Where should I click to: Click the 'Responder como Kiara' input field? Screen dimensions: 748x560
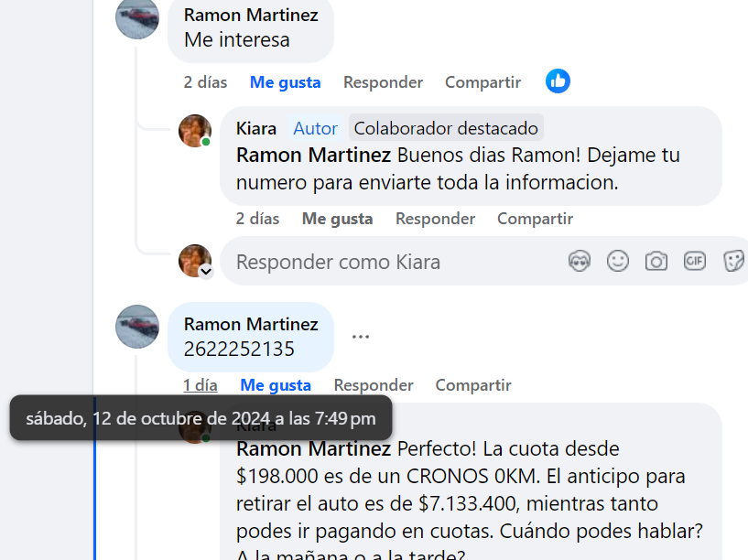(x=391, y=262)
